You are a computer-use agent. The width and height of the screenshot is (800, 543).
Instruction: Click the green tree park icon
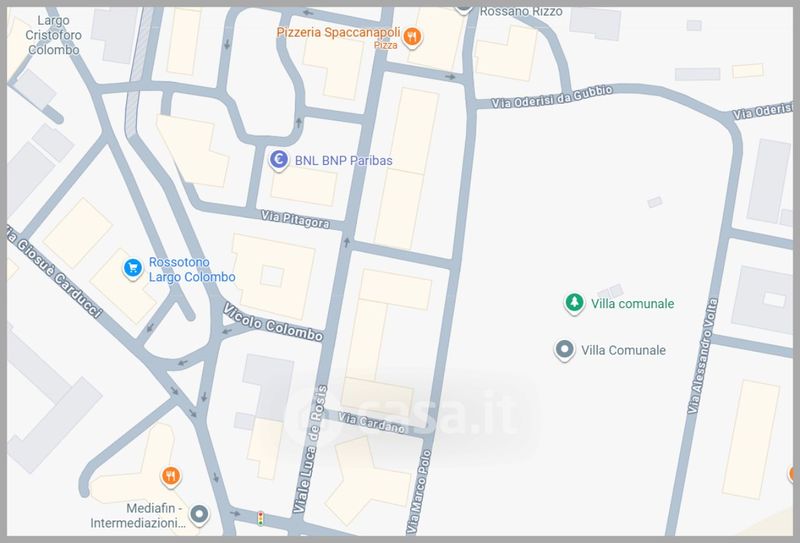(574, 303)
